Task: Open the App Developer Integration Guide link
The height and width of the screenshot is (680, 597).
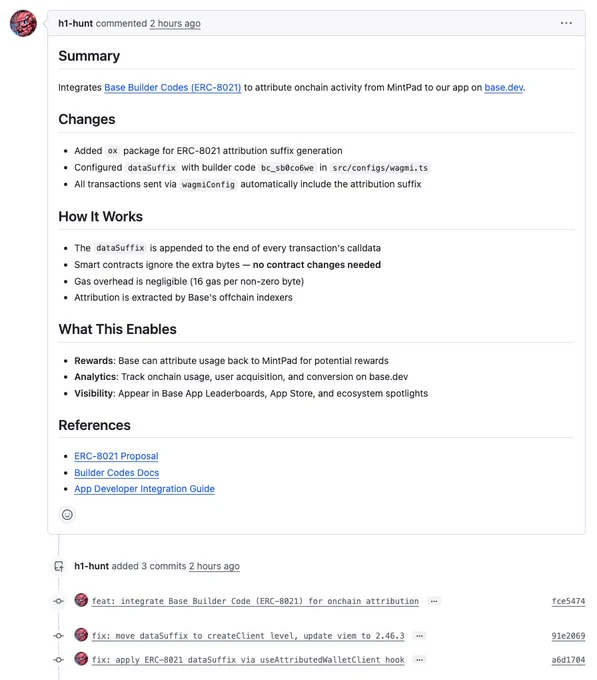Action: pos(144,489)
